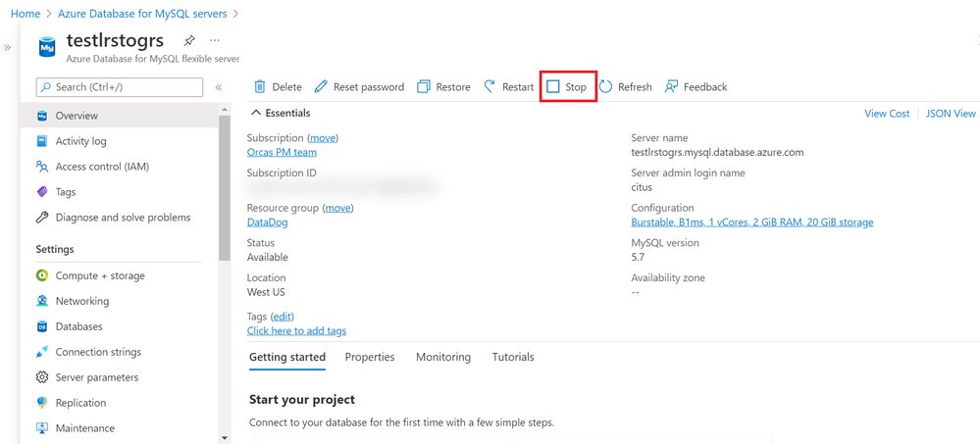Click the Maintenance monitor icon
The height and width of the screenshot is (444, 980).
click(x=42, y=428)
